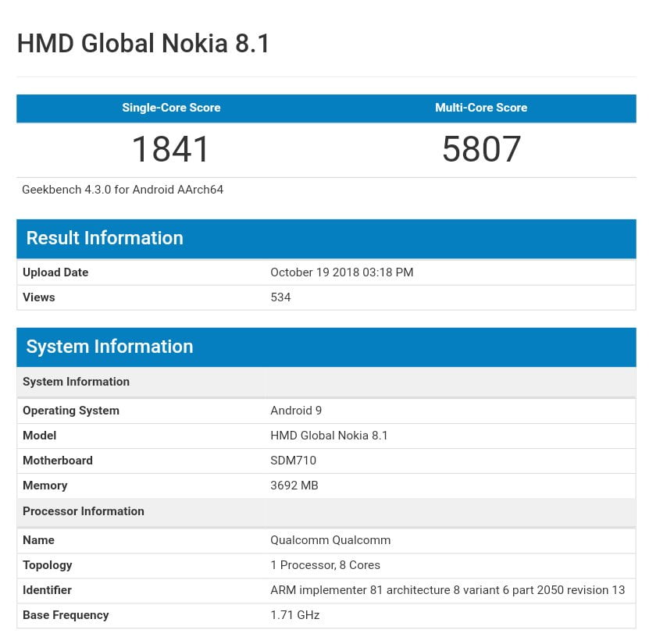Select the Single-Core Score header
Viewport: 649px width, 644px height.
pos(171,108)
